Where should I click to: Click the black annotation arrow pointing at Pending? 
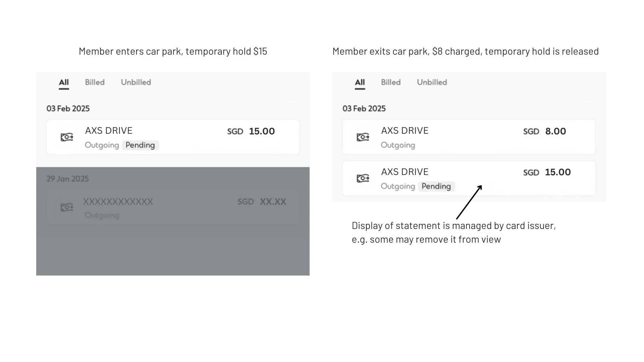coord(469,202)
